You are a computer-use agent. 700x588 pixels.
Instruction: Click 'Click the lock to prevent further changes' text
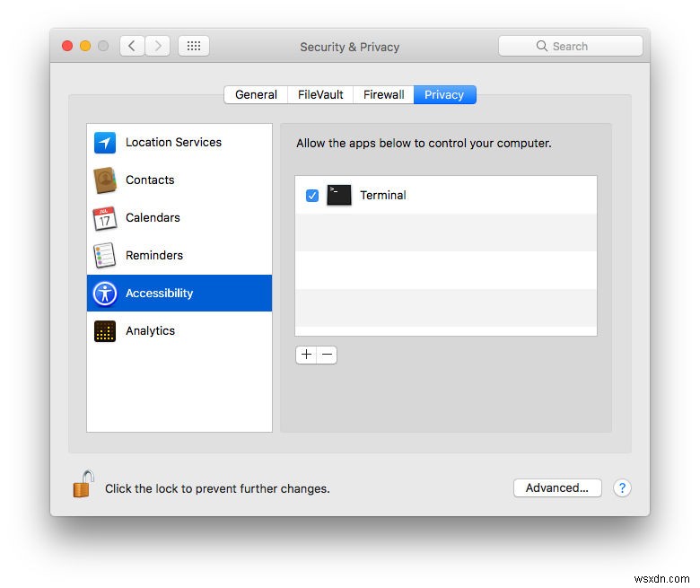point(217,489)
